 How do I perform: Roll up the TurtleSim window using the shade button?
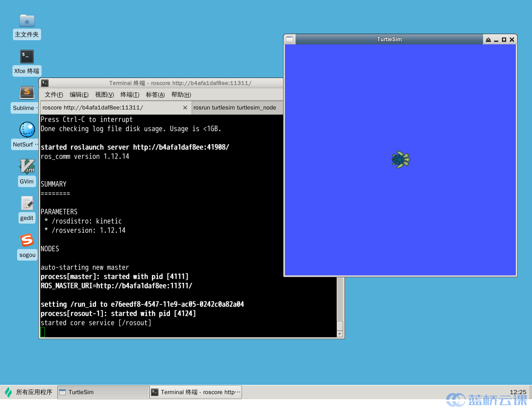click(x=488, y=40)
